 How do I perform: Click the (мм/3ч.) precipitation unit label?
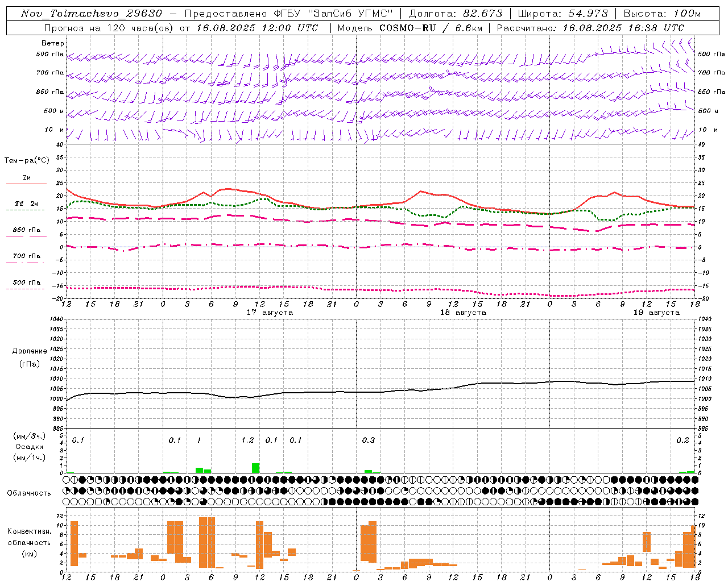[x=29, y=436]
